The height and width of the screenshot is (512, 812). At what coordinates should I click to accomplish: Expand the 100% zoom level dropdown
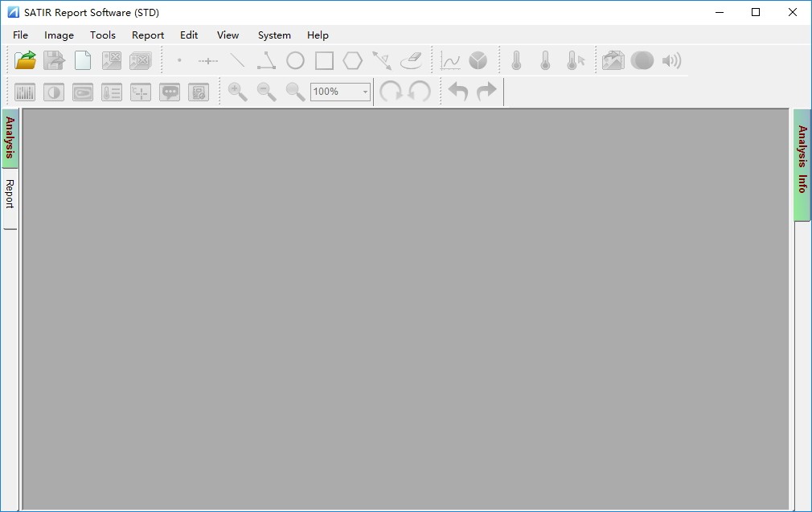click(x=365, y=92)
